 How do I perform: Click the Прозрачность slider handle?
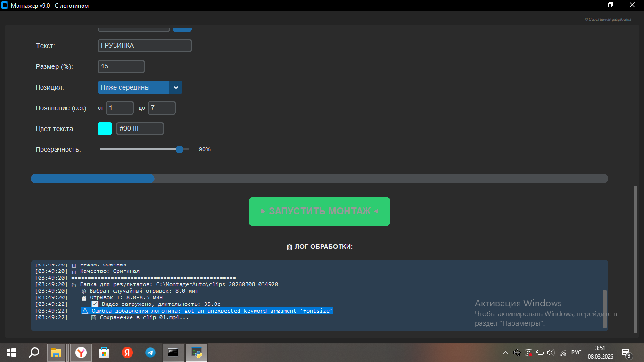pos(179,149)
